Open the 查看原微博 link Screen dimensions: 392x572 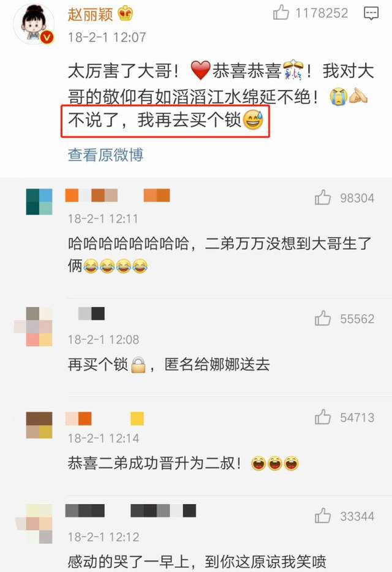105,155
